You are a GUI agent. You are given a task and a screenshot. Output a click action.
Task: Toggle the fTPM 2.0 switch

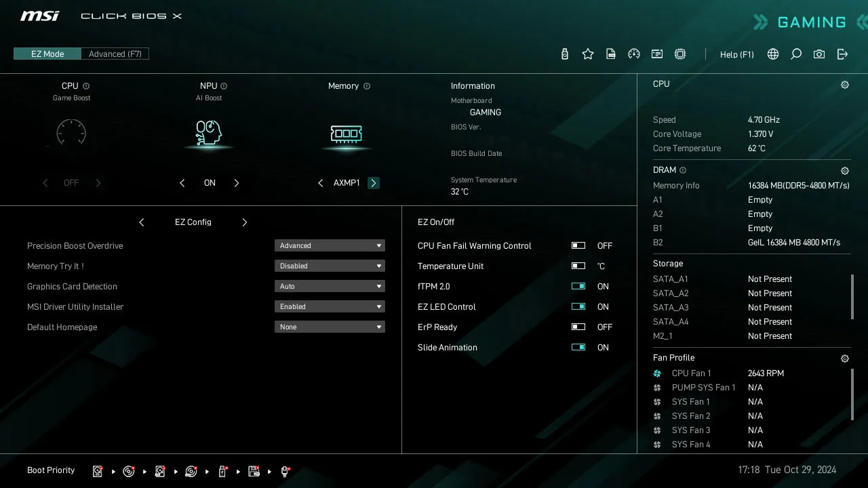(x=578, y=287)
